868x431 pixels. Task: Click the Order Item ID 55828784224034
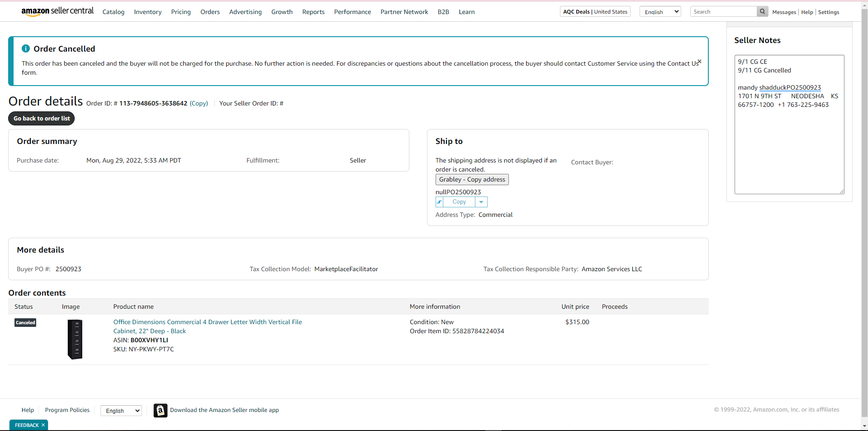[478, 331]
